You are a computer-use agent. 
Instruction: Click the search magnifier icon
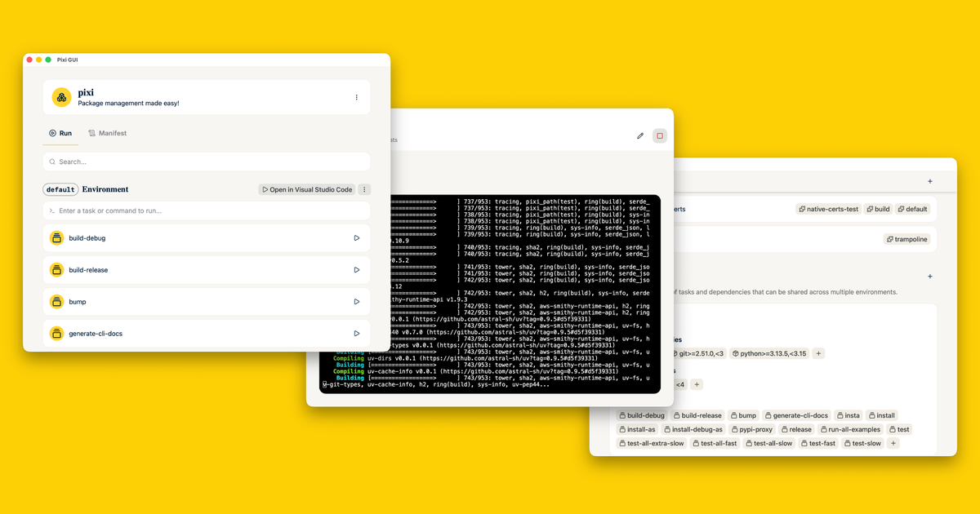53,162
